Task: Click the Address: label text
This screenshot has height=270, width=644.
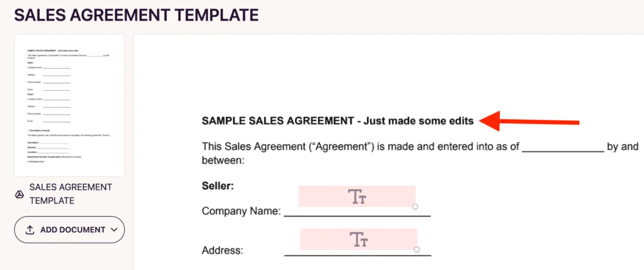Action: pyautogui.click(x=222, y=250)
